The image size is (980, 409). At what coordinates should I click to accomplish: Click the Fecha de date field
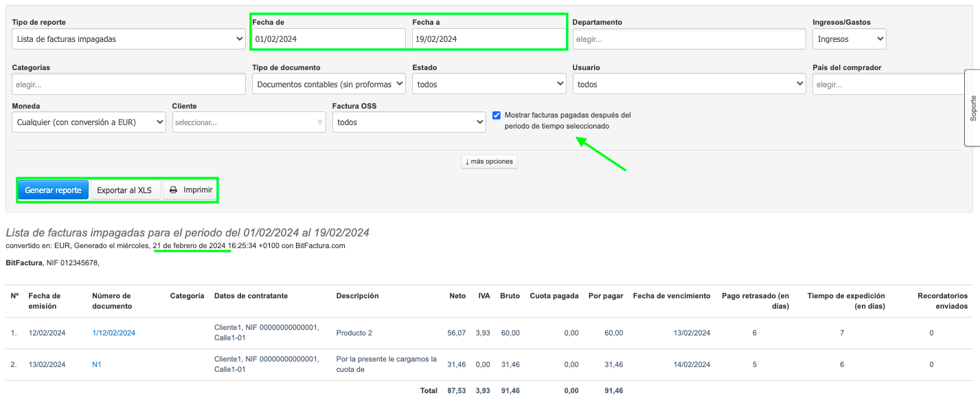(x=329, y=39)
